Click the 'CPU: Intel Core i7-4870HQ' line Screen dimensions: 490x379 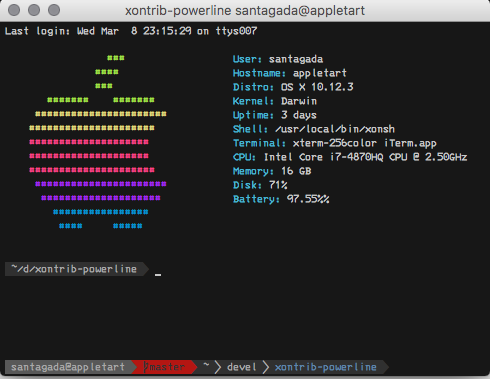[350, 157]
